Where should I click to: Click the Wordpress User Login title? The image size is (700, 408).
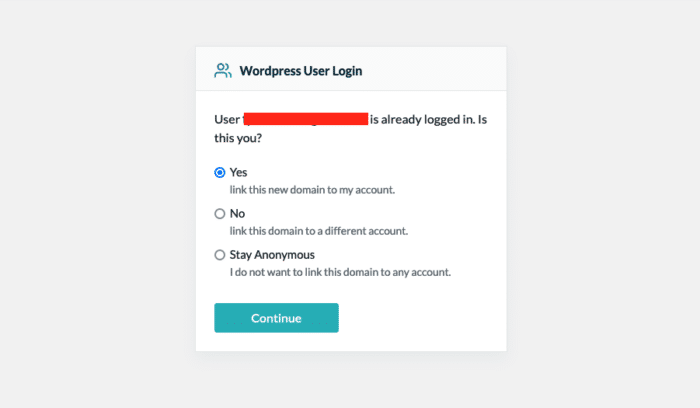click(301, 71)
